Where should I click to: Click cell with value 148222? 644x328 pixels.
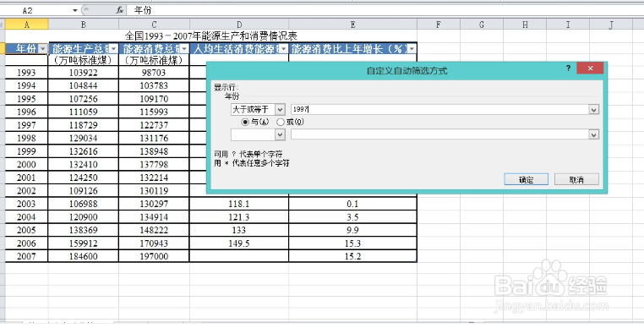pos(154,230)
